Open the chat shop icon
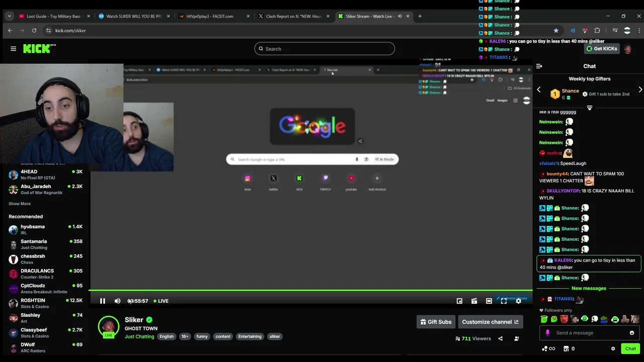644x362 pixels. click(566, 348)
